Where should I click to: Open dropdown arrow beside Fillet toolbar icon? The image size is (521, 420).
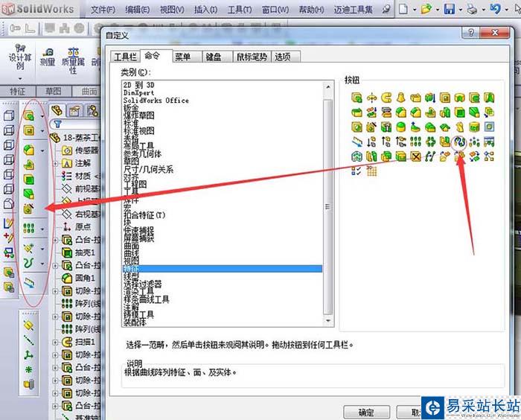(42, 150)
